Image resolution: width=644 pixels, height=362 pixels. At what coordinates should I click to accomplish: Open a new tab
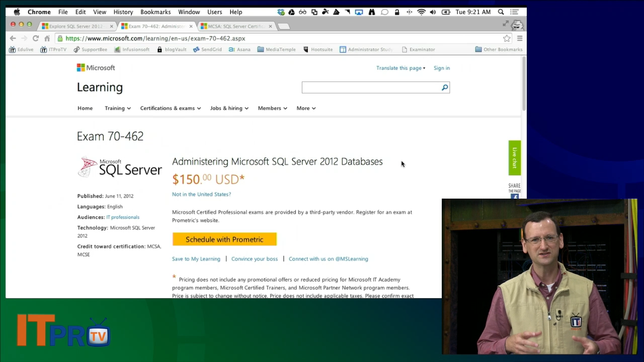(x=284, y=26)
